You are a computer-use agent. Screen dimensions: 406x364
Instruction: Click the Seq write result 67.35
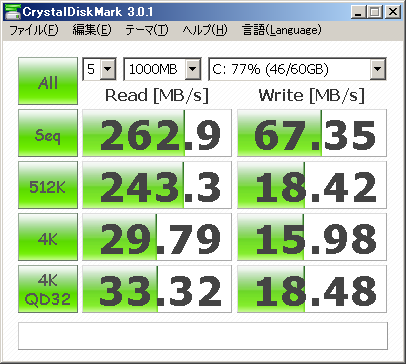pos(312,133)
